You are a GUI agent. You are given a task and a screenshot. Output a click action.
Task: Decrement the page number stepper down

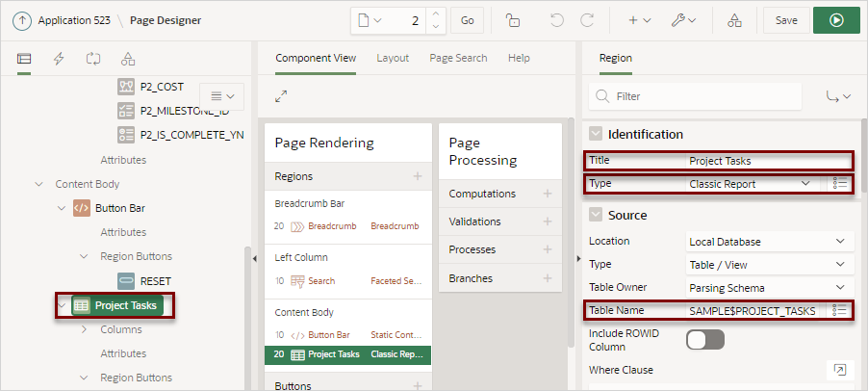436,27
